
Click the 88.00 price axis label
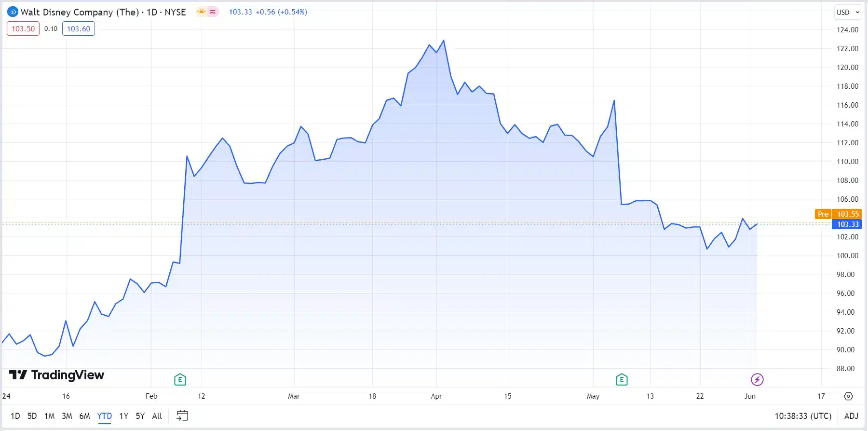pos(845,368)
